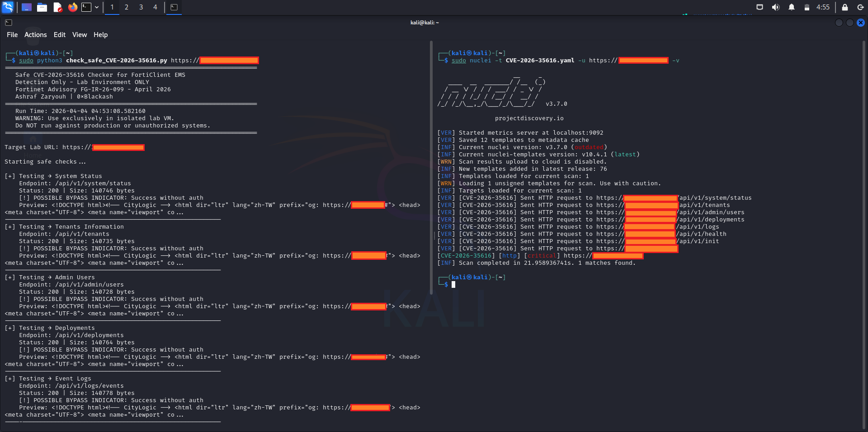This screenshot has height=432, width=868.
Task: Open the text editor icon in taskbar
Action: click(x=57, y=7)
